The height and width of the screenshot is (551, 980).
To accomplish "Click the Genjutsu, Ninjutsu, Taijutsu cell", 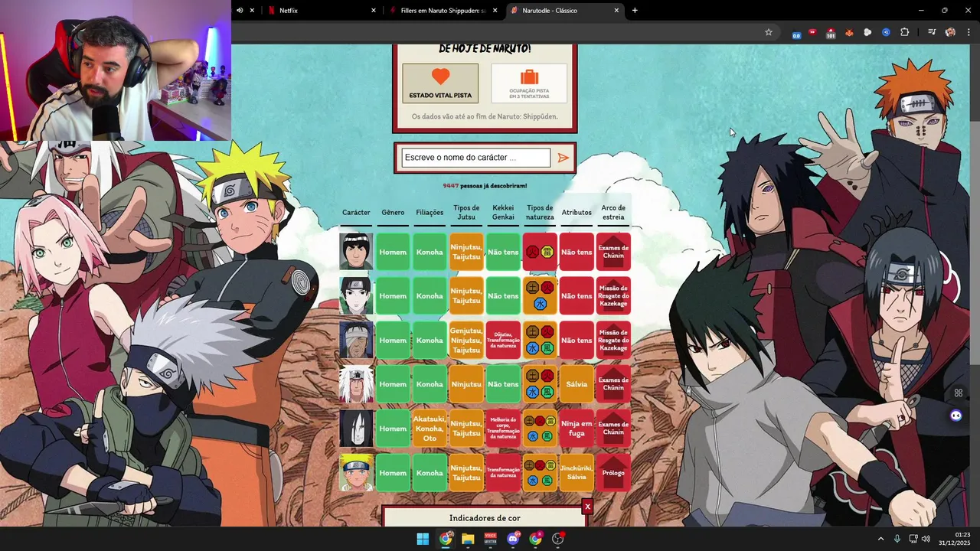I will coord(466,340).
